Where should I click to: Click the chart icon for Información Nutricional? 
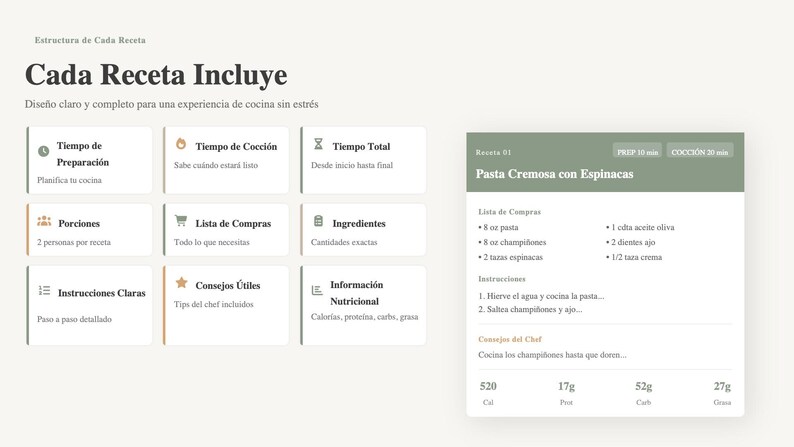317,291
